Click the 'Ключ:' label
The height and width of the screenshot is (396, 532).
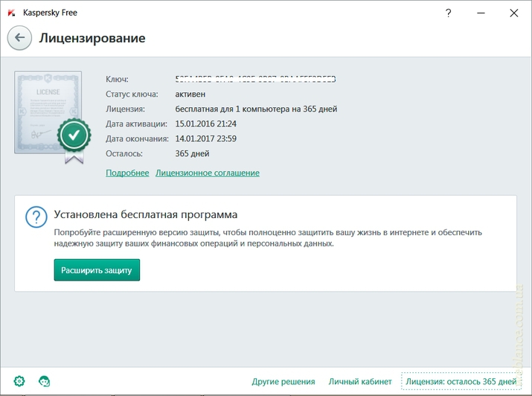pos(117,79)
